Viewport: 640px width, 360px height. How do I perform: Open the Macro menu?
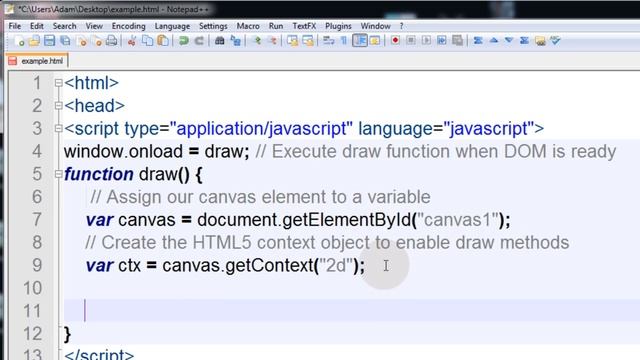tap(248, 26)
